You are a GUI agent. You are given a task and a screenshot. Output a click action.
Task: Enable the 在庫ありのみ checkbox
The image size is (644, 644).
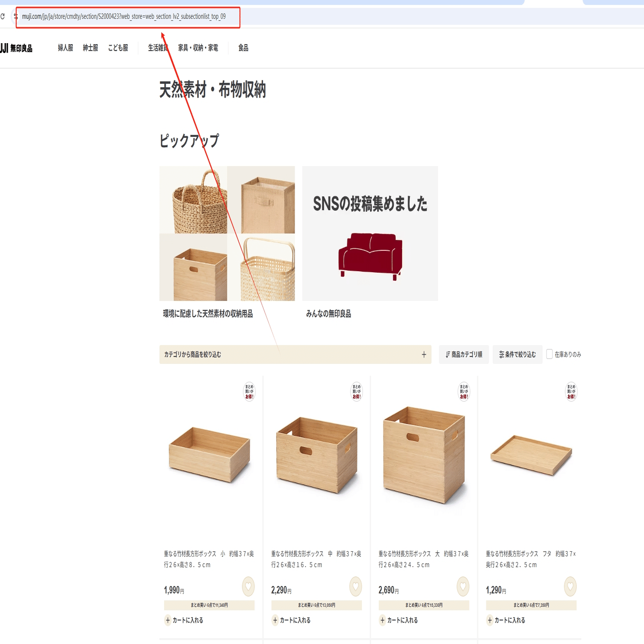pyautogui.click(x=549, y=354)
